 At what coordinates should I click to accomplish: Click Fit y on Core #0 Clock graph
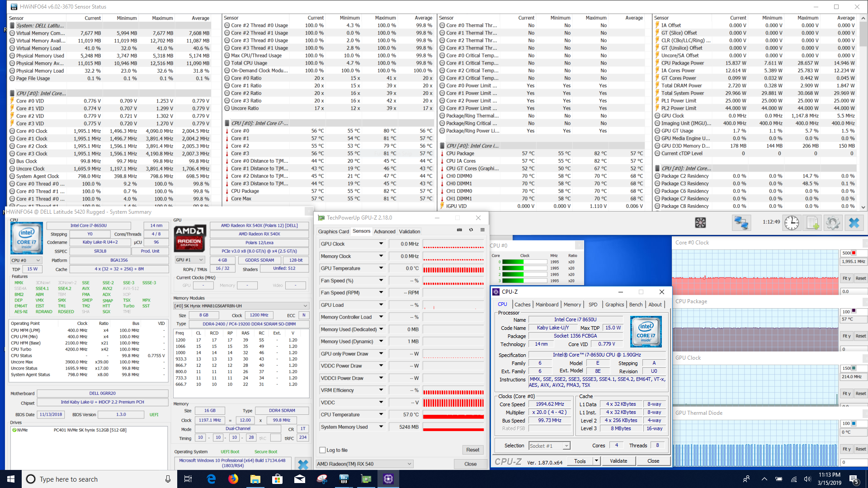click(x=847, y=278)
